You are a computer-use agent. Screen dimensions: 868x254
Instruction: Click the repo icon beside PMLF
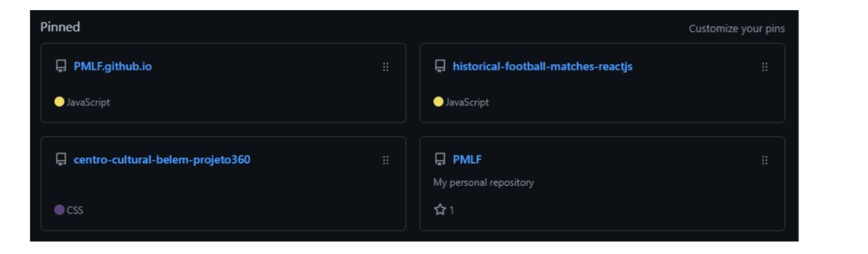tap(440, 160)
